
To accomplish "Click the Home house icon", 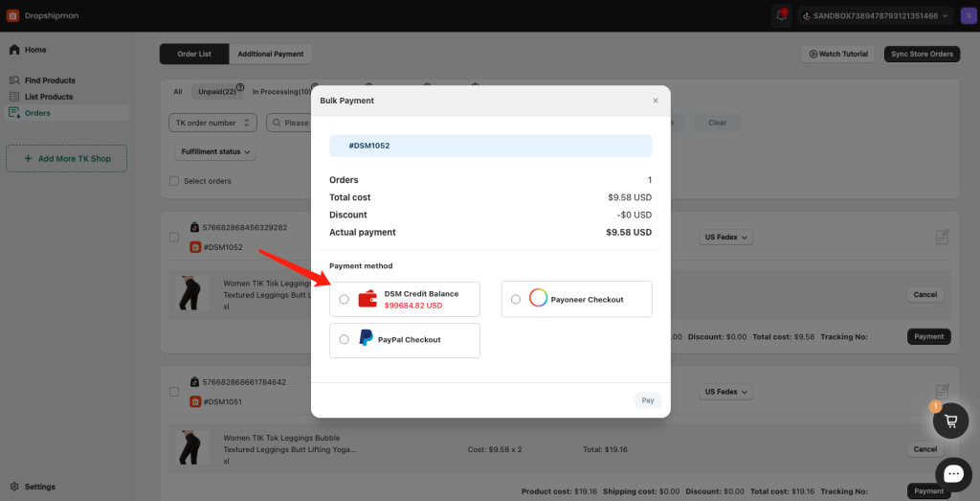I will [14, 50].
